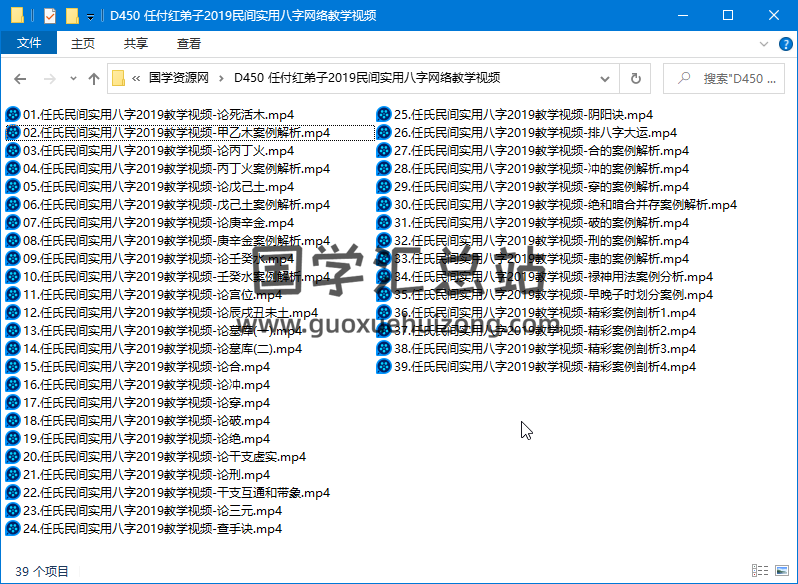This screenshot has height=584, width=798.
Task: Click the video icon of file 30 绝和暗合并存案例解析.mp4
Action: pos(384,205)
